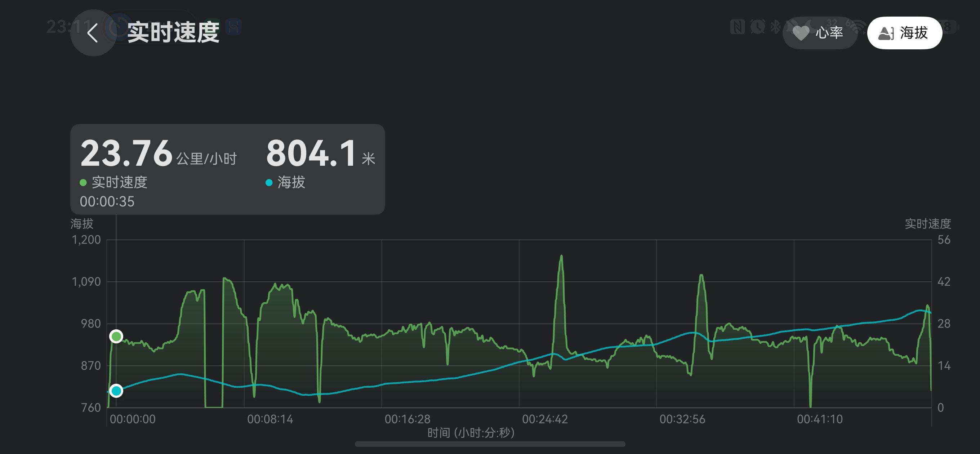The width and height of the screenshot is (980, 454).
Task: Click the 00:16:28 time axis label
Action: 407,419
